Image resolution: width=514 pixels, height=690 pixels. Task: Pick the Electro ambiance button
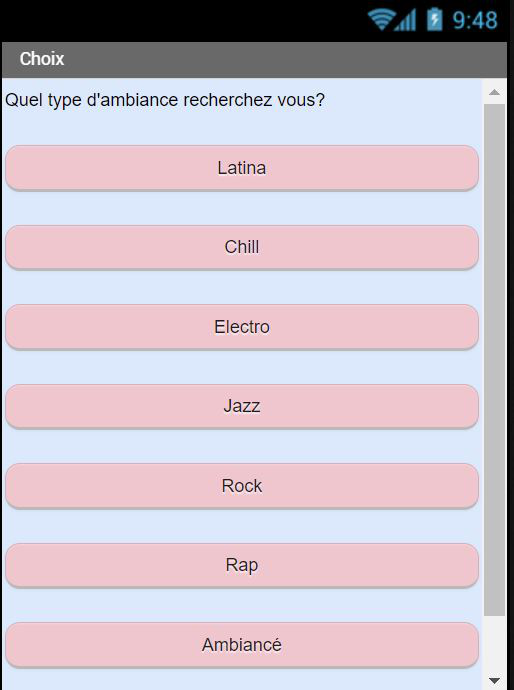tap(242, 327)
